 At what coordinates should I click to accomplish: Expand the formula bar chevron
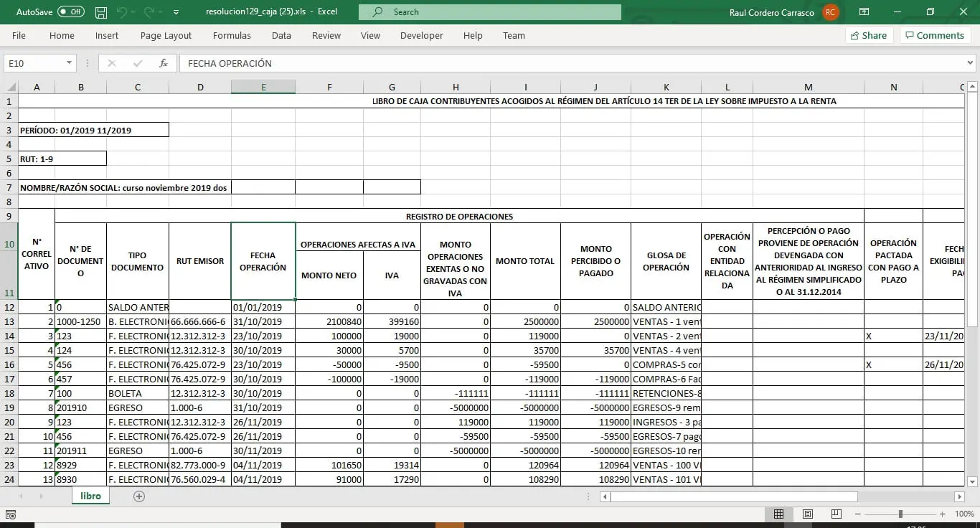971,63
